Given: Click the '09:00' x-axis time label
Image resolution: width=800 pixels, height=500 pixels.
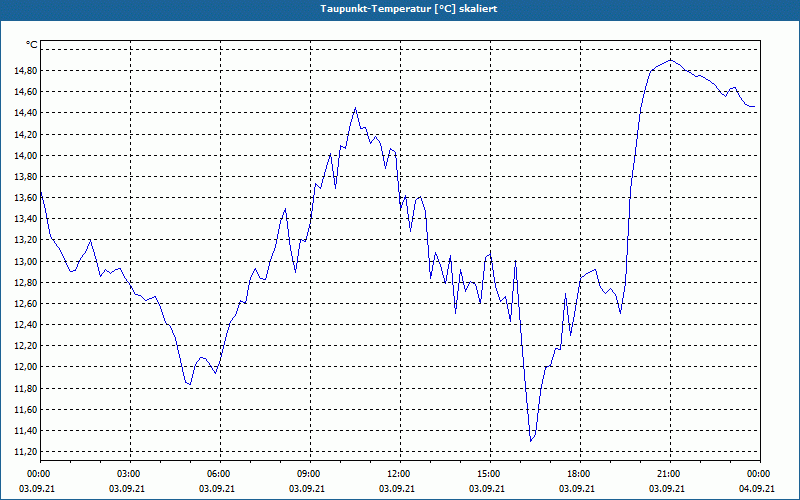Looking at the screenshot, I should [310, 473].
